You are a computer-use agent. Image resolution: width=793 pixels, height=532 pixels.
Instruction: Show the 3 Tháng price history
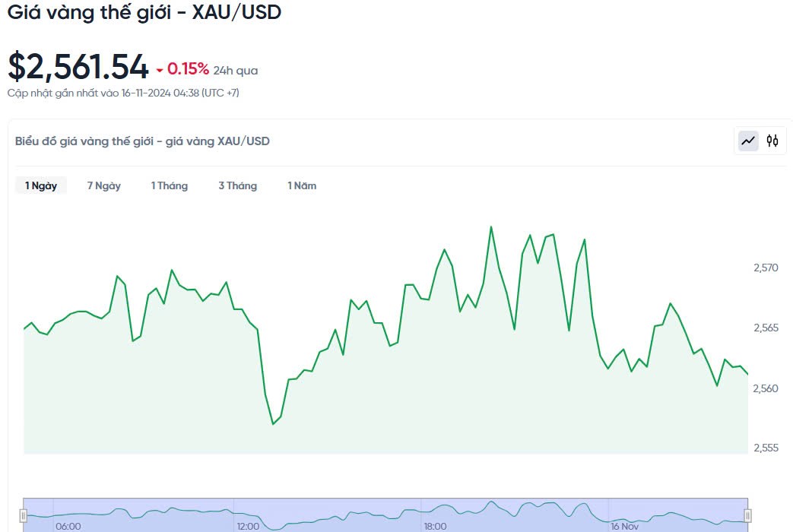237,185
